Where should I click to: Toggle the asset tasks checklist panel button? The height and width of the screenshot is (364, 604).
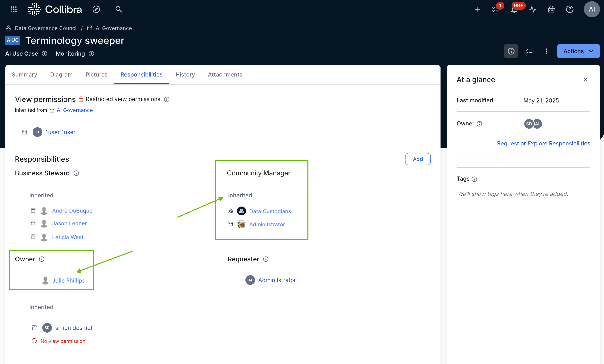click(x=529, y=51)
